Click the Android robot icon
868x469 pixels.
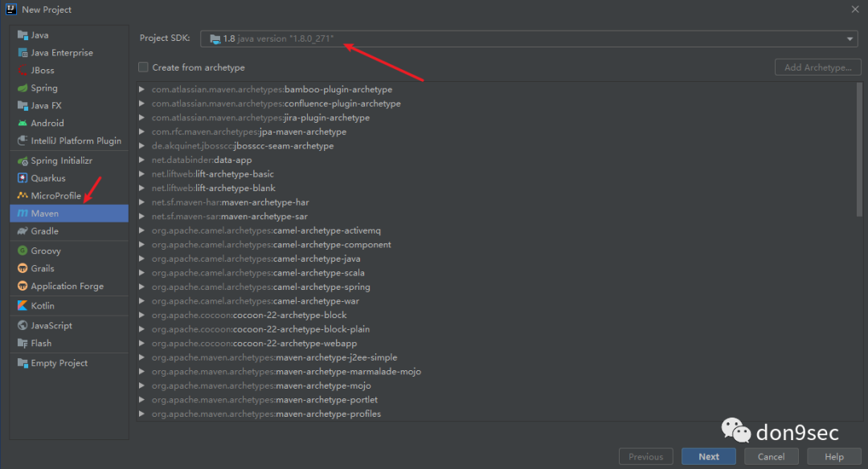(23, 124)
